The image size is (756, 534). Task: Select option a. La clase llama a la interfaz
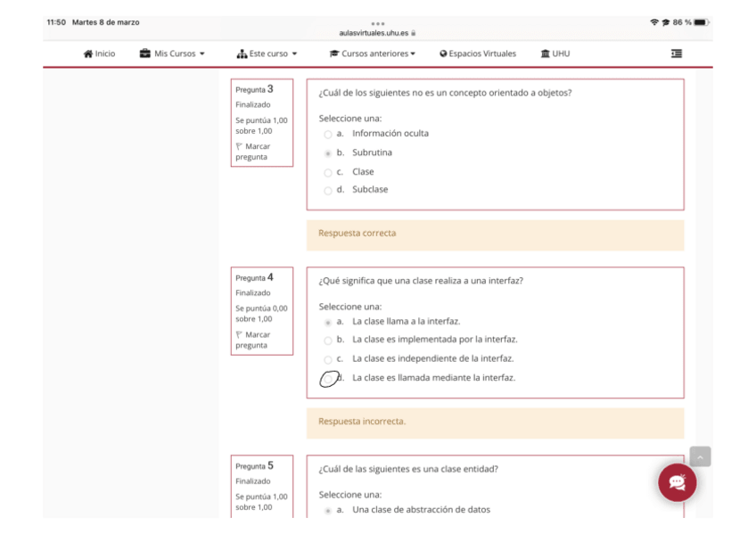tap(328, 323)
